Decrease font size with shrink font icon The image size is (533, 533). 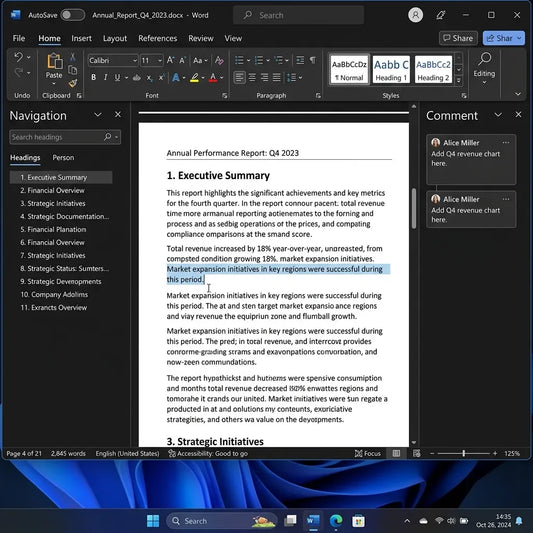pos(183,61)
